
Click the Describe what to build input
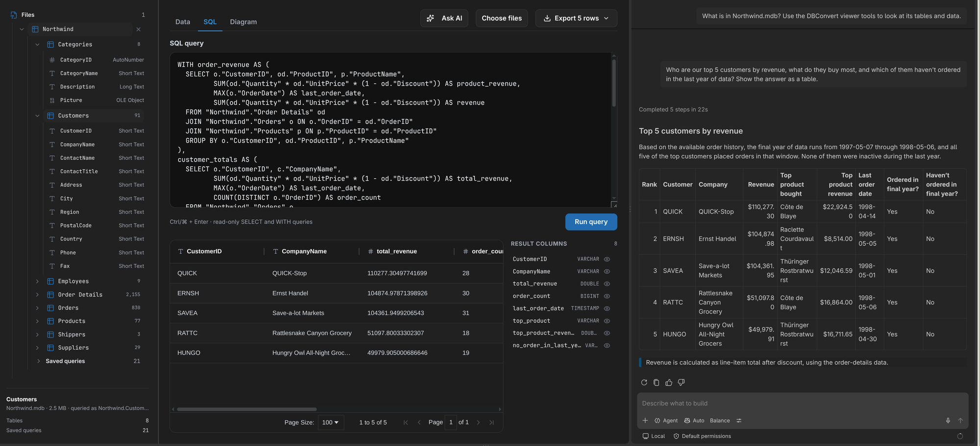click(x=803, y=403)
